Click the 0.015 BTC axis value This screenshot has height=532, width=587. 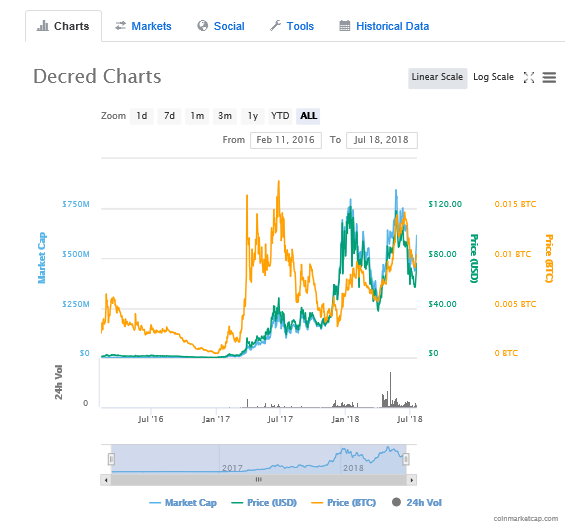tap(515, 204)
